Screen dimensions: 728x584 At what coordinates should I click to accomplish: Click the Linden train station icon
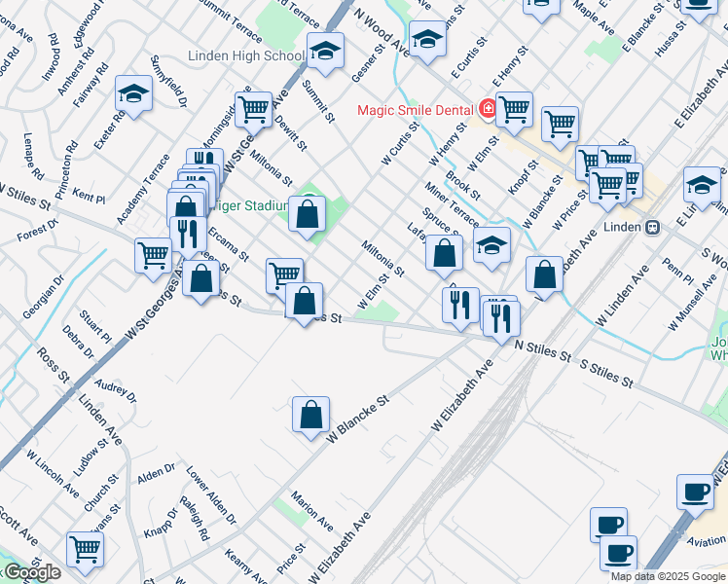pyautogui.click(x=652, y=227)
